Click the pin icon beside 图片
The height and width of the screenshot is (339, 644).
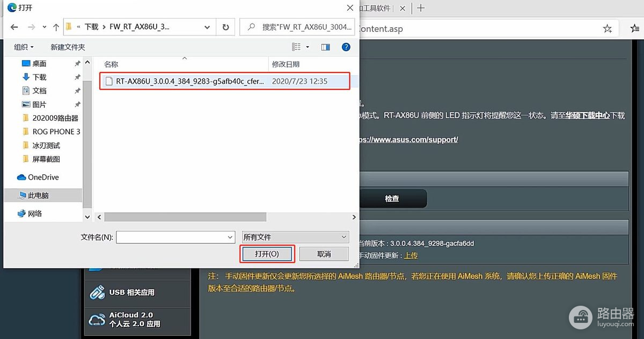pos(77,104)
